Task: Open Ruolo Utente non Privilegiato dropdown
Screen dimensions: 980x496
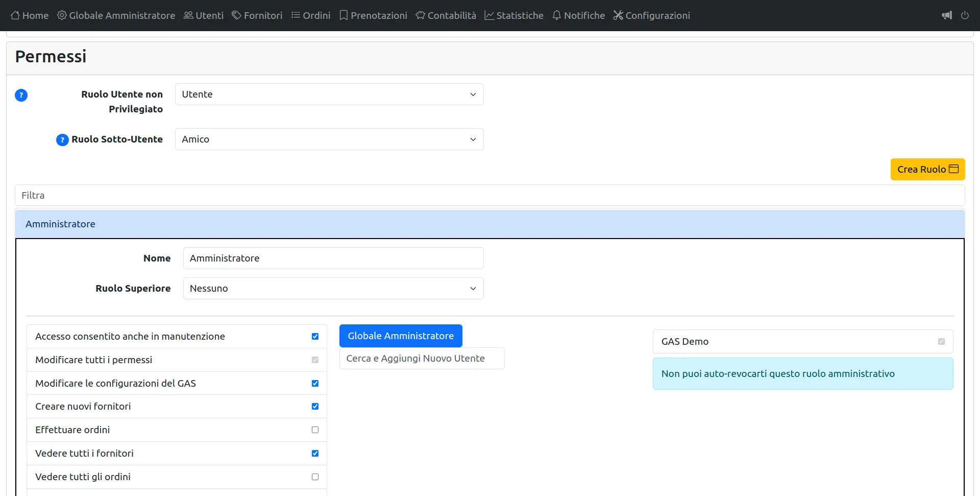Action: point(329,95)
